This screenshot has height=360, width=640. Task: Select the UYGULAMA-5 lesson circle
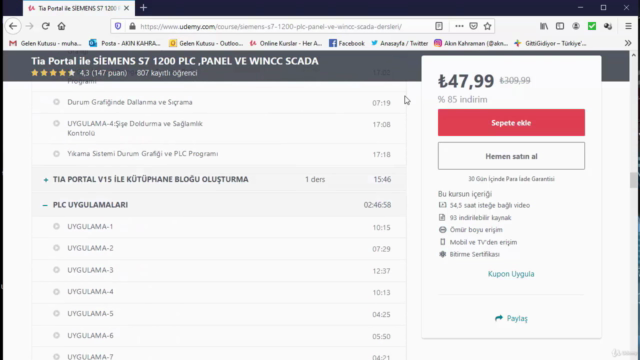(56, 313)
